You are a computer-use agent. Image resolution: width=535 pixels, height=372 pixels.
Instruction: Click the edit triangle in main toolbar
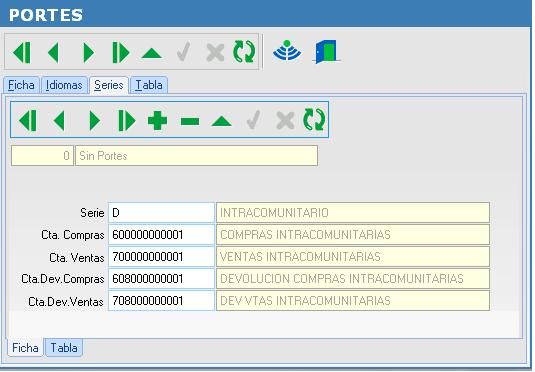(151, 53)
